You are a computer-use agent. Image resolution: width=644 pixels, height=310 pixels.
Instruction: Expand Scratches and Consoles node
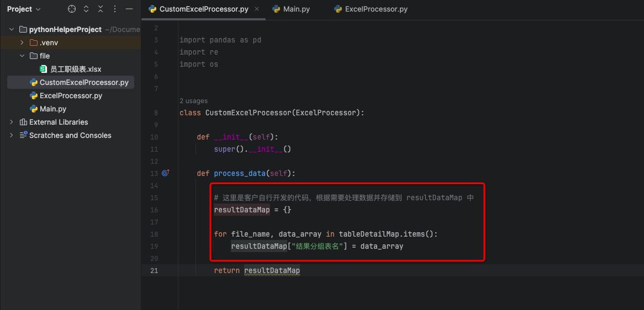[12, 135]
